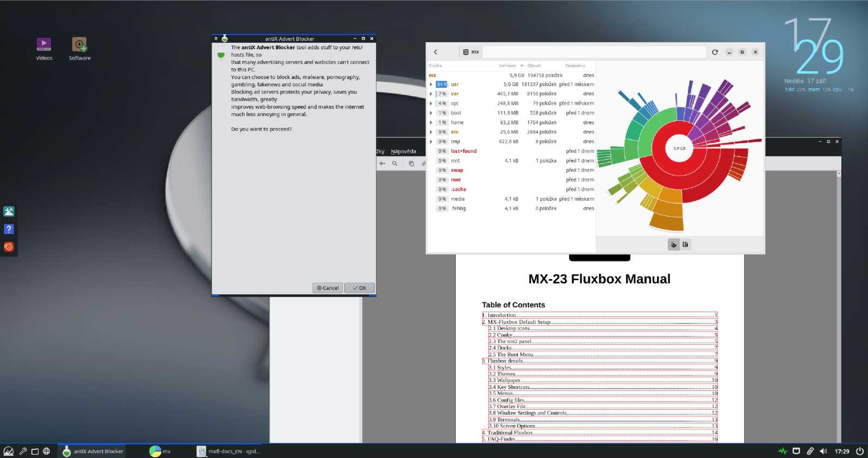Viewport: 868px width, 458px height.
Task: Switch to mxfl-docs_EN qpdfview taskbar entry
Action: [x=229, y=451]
